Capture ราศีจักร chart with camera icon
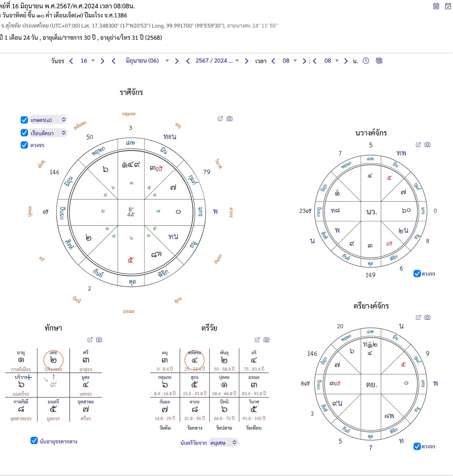Screen dimensions: 453x476 (x=230, y=119)
